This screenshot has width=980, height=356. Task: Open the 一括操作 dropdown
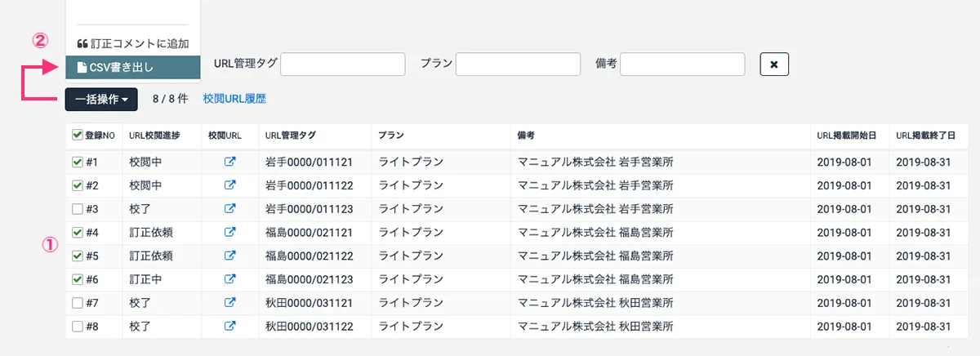pyautogui.click(x=102, y=99)
